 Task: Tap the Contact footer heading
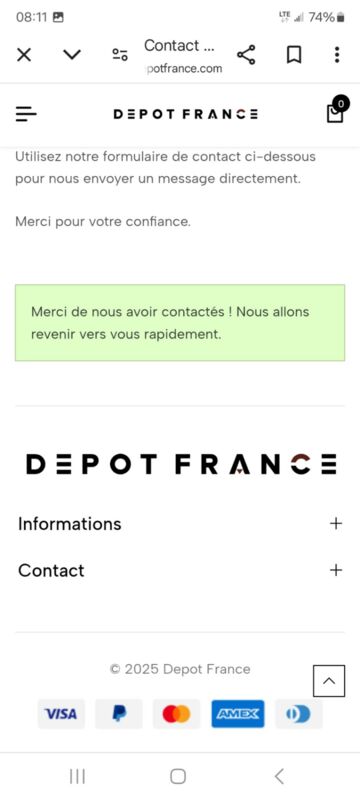click(51, 570)
